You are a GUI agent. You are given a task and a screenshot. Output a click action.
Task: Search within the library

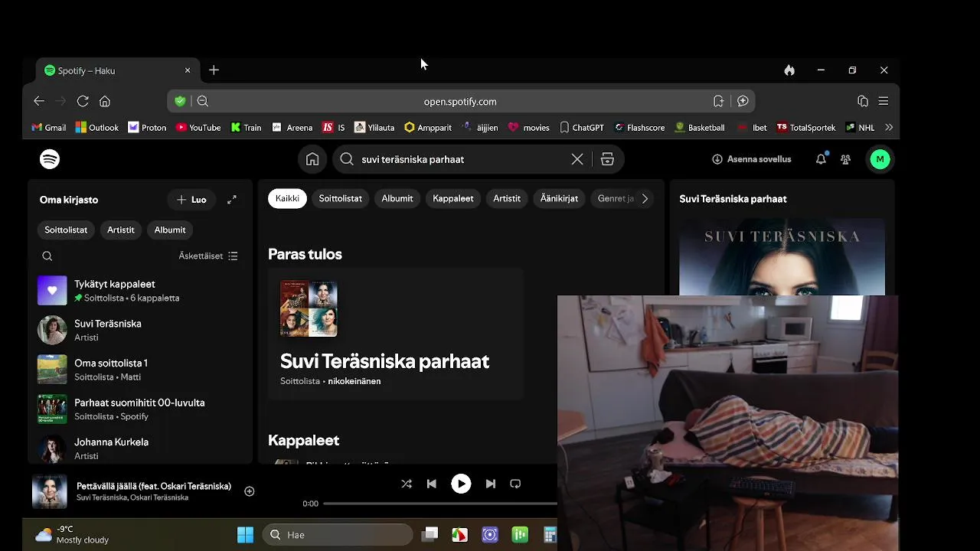point(47,256)
